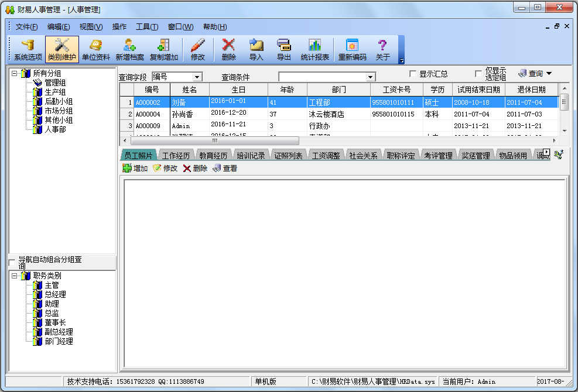This screenshot has height=392, width=578.
Task: Enable the 显示汇总 checkbox
Action: coord(413,74)
